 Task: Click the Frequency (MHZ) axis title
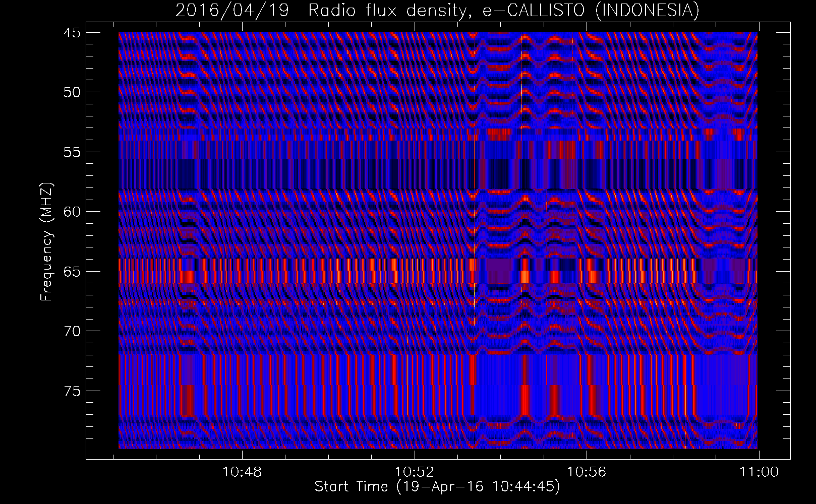(x=46, y=242)
